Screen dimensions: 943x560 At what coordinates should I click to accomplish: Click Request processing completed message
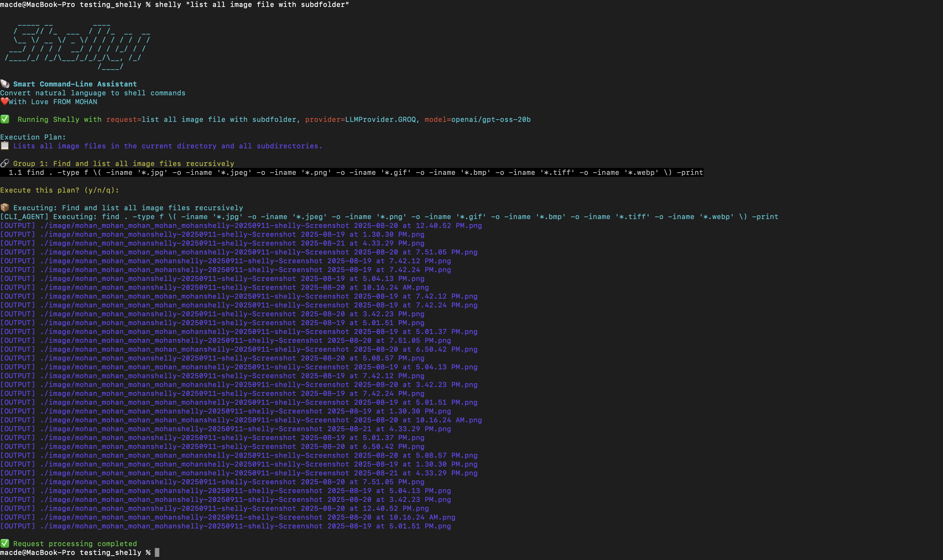[75, 543]
